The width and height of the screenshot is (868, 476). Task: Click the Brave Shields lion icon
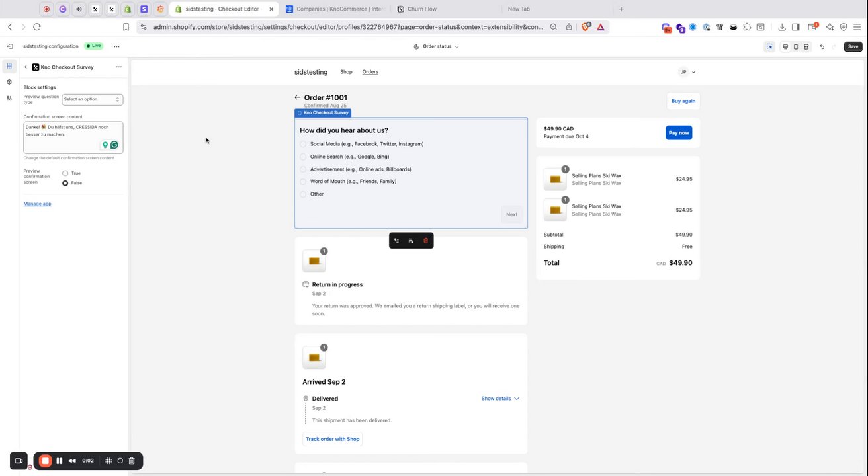pos(586,27)
